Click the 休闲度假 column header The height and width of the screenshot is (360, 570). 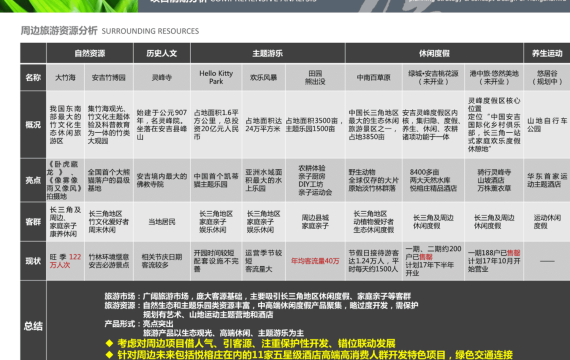point(434,53)
